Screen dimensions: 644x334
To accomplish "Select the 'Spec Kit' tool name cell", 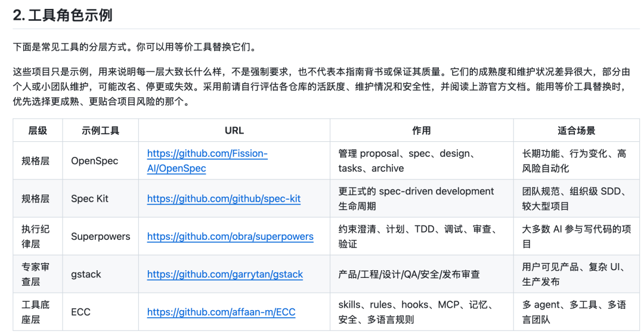I will pyautogui.click(x=101, y=199).
